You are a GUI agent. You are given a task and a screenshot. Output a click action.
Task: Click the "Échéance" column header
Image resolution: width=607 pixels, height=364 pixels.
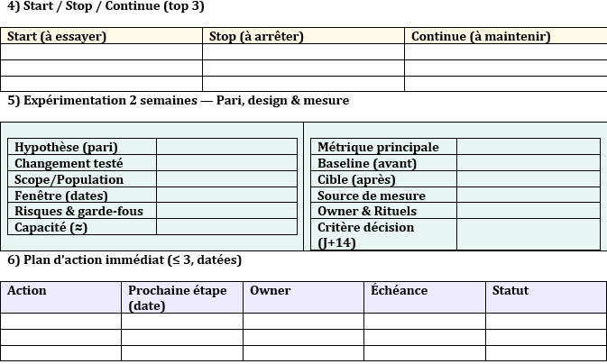tap(424, 297)
